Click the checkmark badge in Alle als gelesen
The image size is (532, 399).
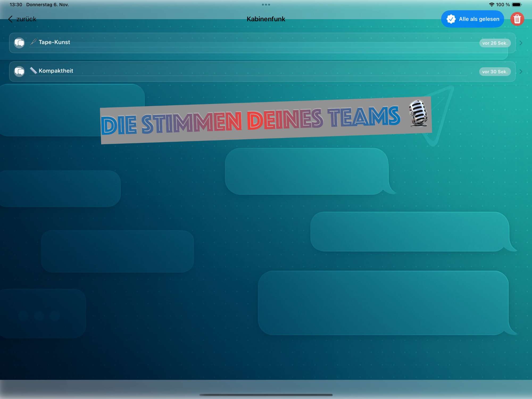point(451,19)
